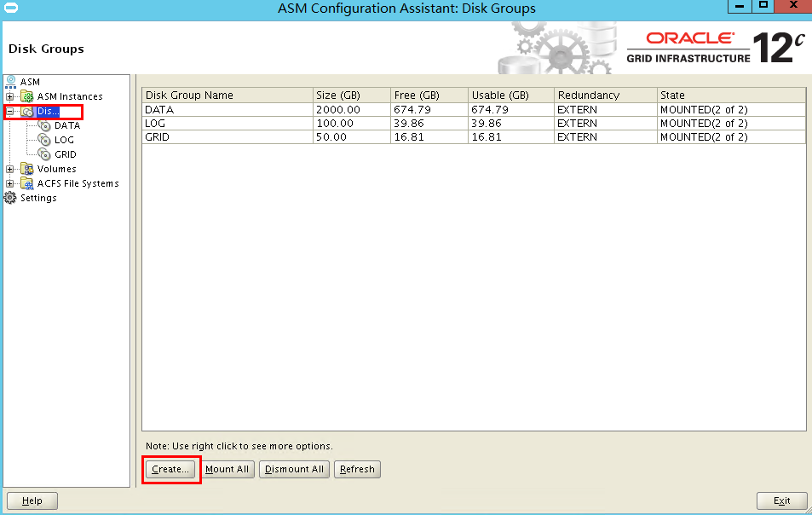Select DATA label in the tree

[67, 125]
